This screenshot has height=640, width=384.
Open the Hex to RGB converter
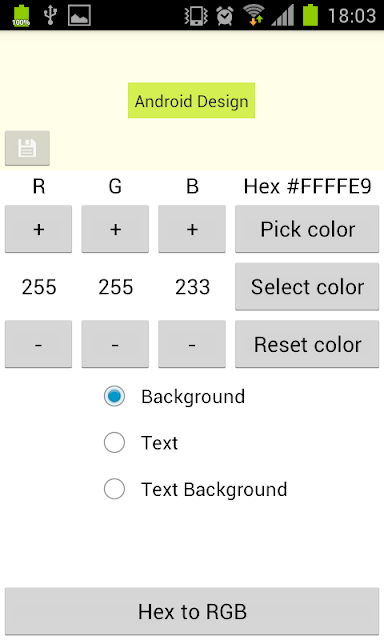pos(192,611)
